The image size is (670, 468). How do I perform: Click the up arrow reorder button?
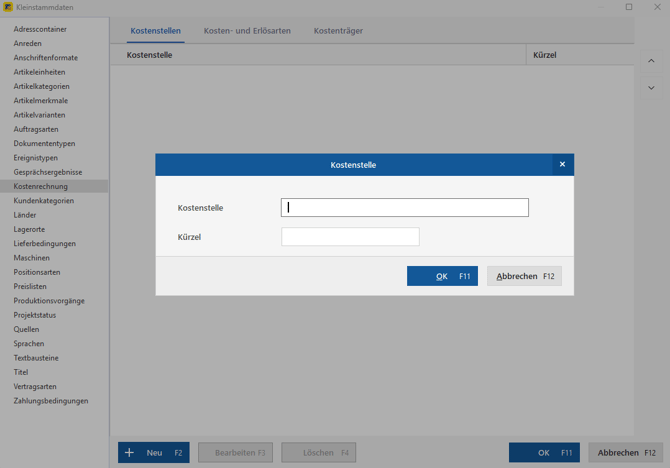[651, 61]
